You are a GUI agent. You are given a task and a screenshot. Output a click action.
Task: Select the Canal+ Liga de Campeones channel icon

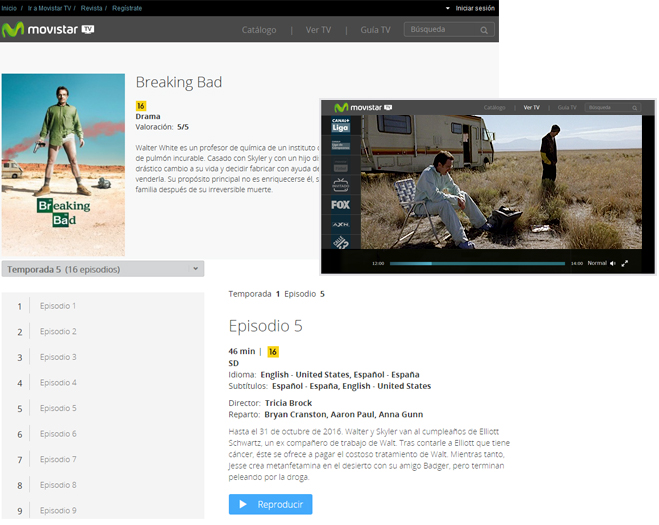click(340, 145)
